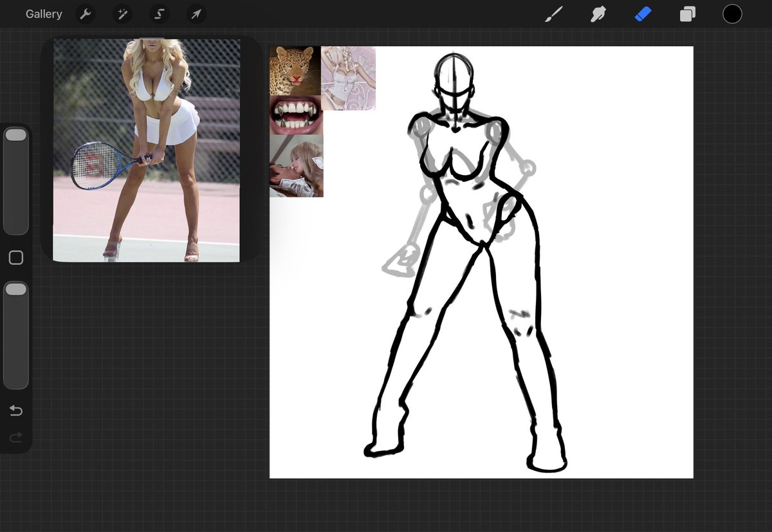Select the Eraser tool
Viewport: 772px width, 532px height.
(x=643, y=14)
